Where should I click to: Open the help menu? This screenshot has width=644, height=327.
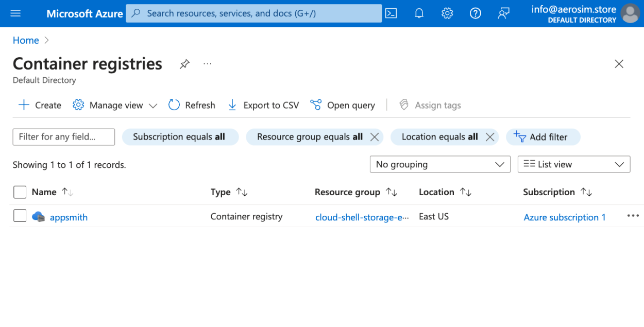(x=475, y=13)
